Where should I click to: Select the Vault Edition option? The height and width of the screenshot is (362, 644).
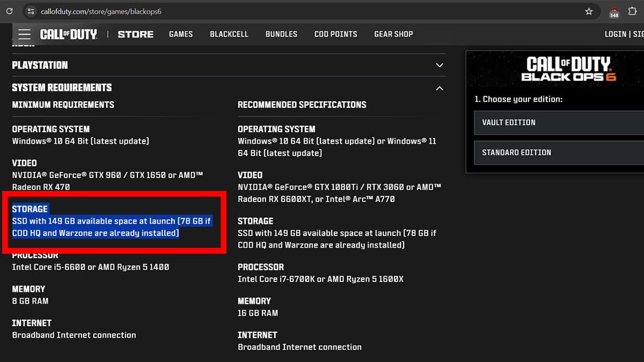(x=558, y=122)
